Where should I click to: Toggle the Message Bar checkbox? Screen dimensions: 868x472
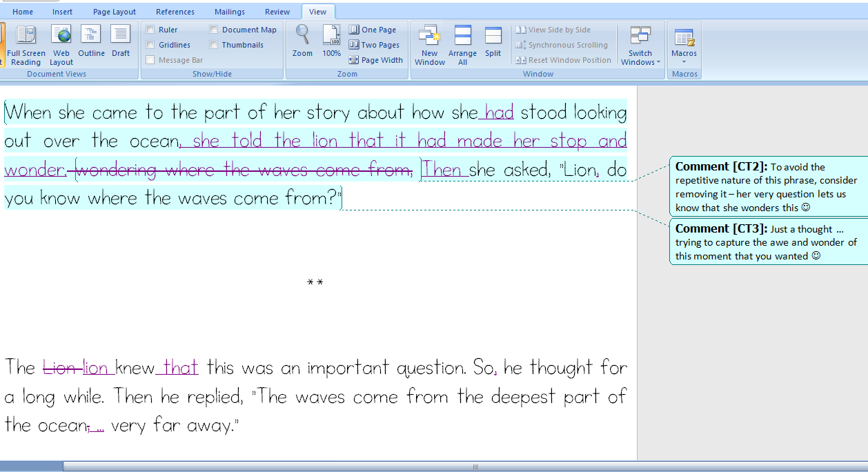[x=150, y=60]
